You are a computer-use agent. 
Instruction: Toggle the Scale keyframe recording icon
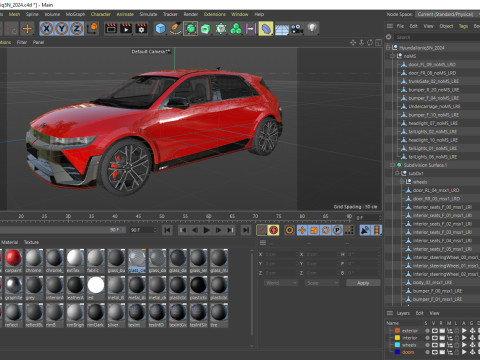pyautogui.click(x=314, y=230)
